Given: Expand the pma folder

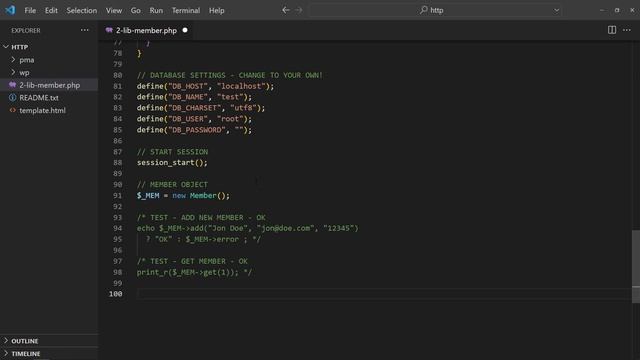Looking at the screenshot, I should click(49, 60).
